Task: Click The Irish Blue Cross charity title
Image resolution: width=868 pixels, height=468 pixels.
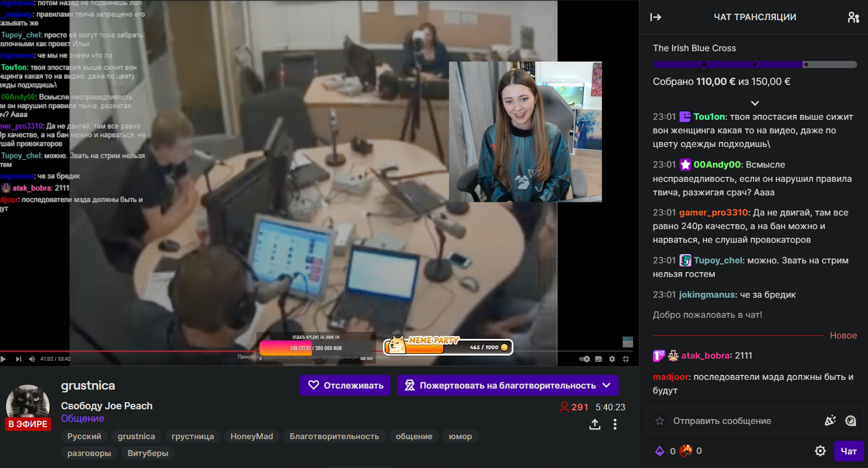Action: (x=694, y=48)
